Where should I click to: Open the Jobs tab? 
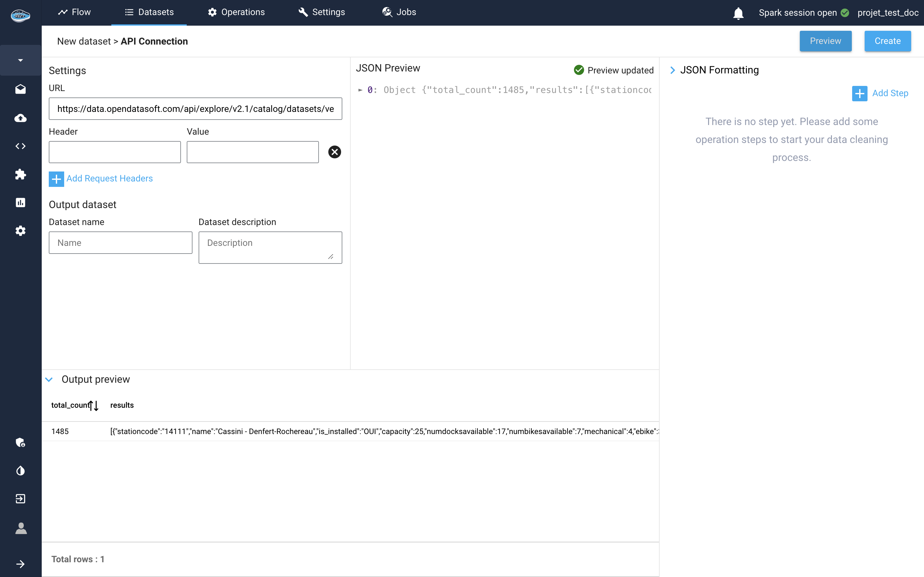click(x=399, y=12)
